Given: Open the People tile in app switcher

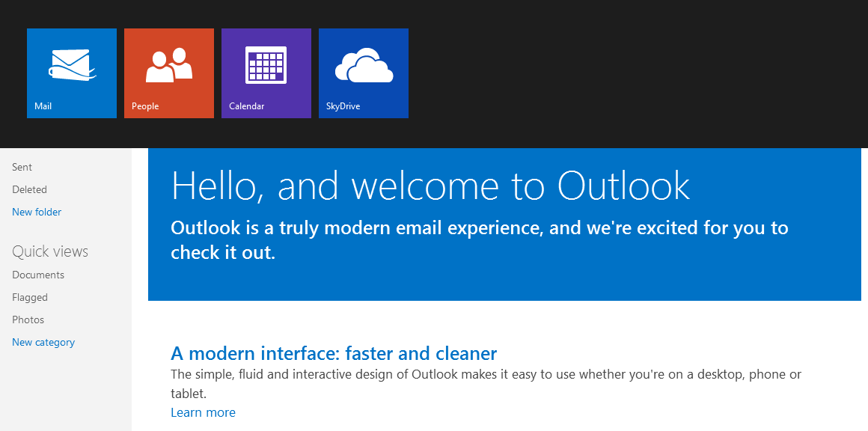Looking at the screenshot, I should point(169,73).
